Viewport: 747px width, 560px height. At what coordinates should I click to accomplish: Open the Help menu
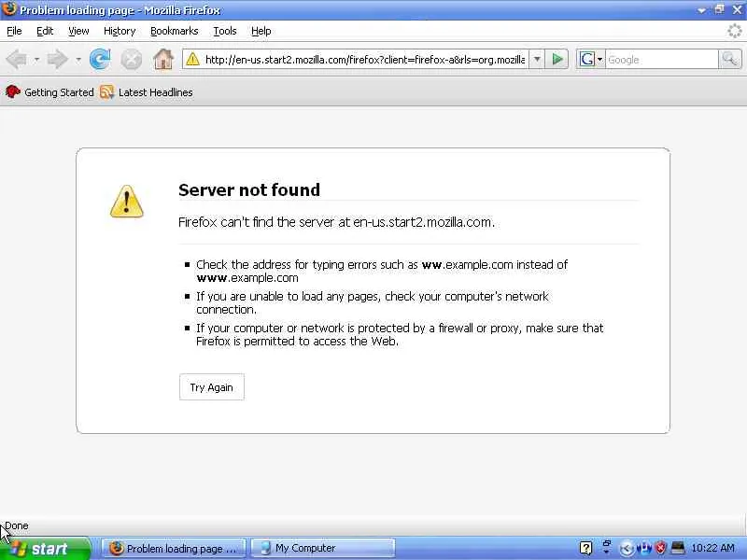[261, 31]
